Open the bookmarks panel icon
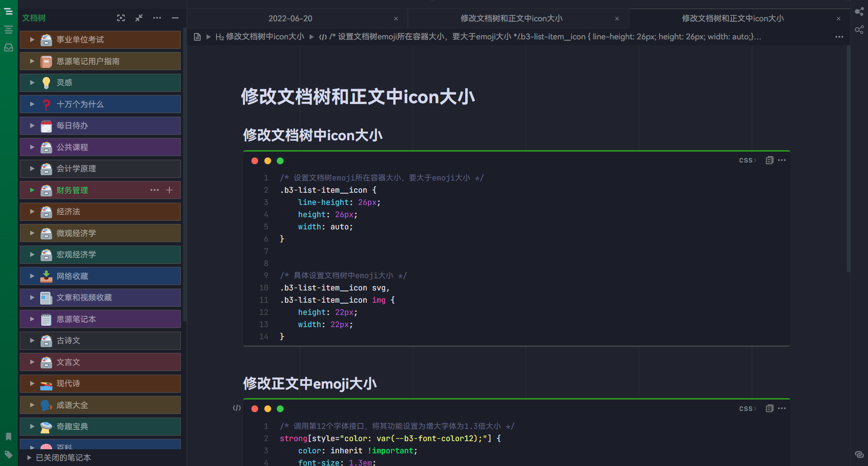 [9, 437]
